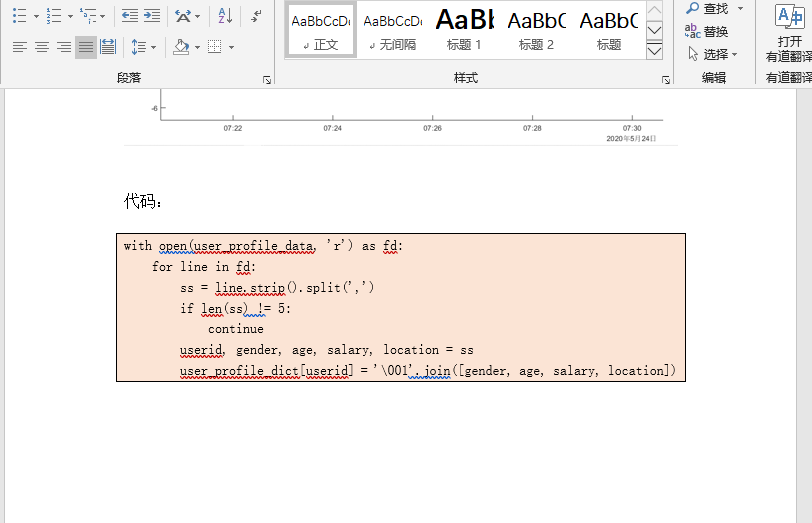Open 选择 selection menu
Screen dimensions: 812x523
tap(713, 54)
